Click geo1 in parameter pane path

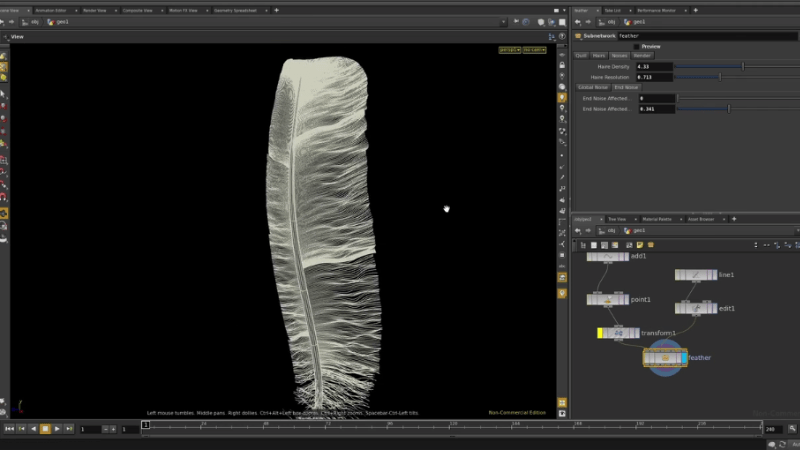[638, 21]
